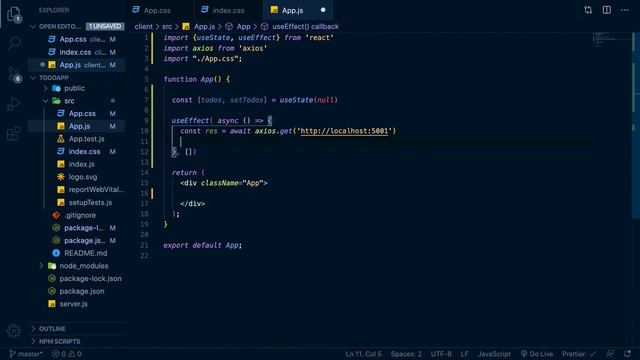This screenshot has width=640, height=360.
Task: Click the client breadcrumb item
Action: pos(143,27)
